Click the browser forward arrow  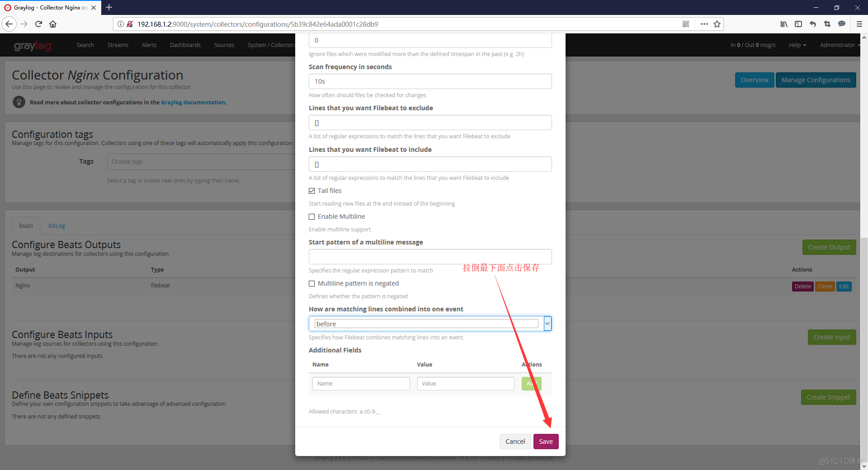[24, 24]
